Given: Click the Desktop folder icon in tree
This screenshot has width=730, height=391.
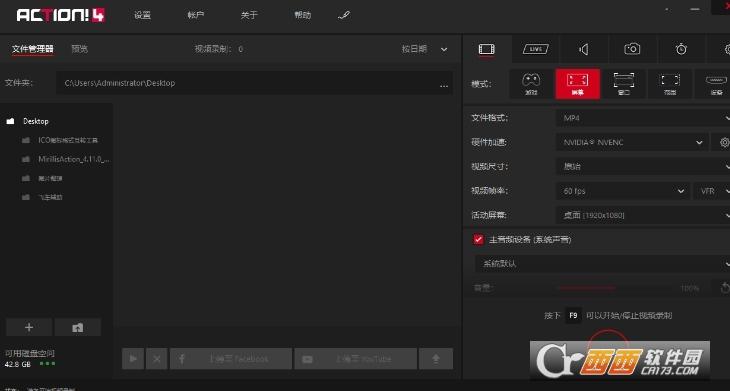Looking at the screenshot, I should coord(10,121).
